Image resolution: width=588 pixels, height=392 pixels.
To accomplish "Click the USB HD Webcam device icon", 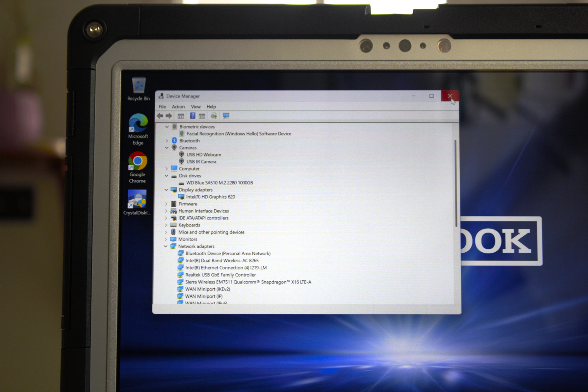I will (x=182, y=154).
